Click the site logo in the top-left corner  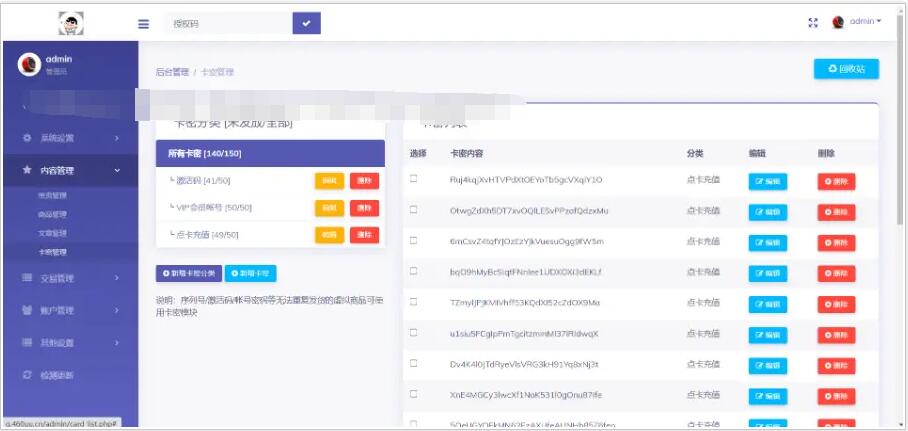point(71,23)
